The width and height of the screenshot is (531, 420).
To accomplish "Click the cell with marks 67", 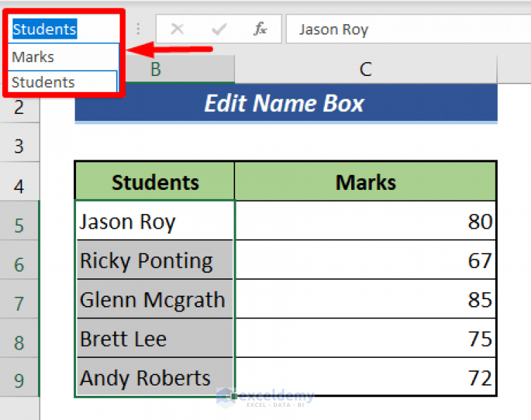I will click(365, 260).
